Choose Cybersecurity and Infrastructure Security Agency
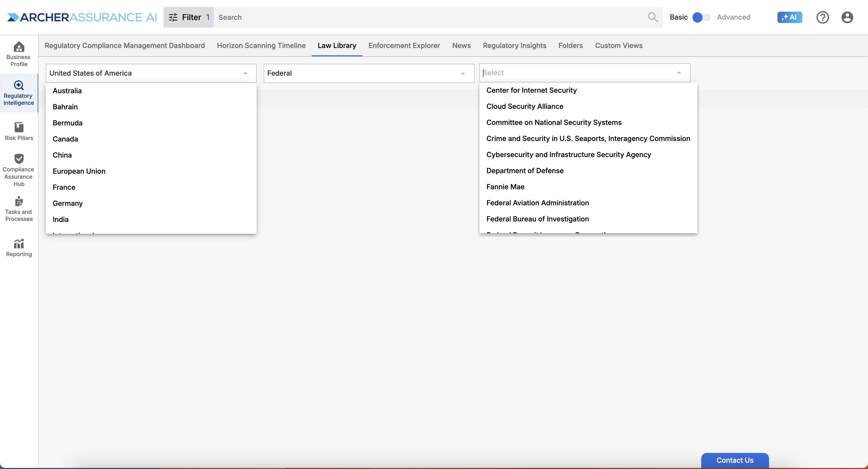 (588, 155)
